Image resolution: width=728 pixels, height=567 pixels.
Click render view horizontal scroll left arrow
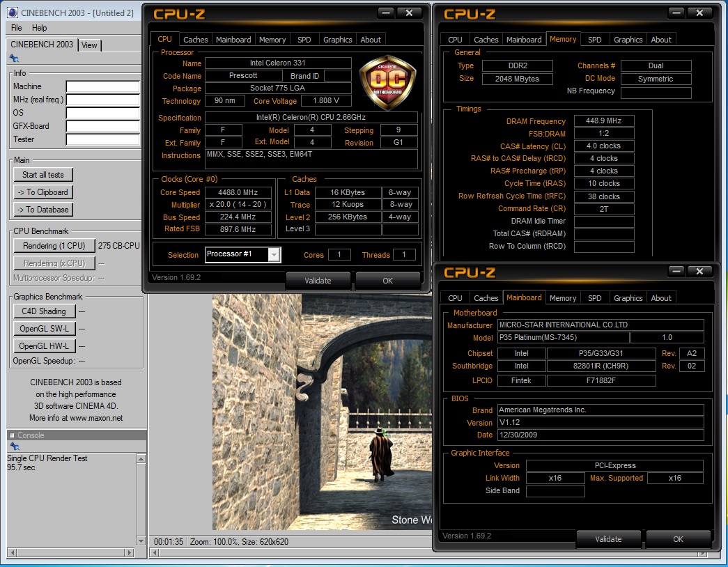pos(155,552)
